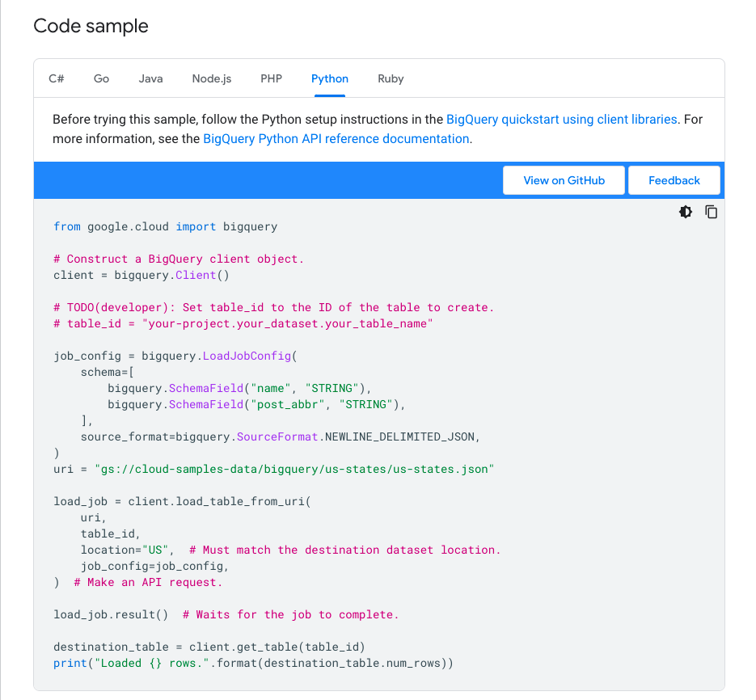Click the print "Loaded {} rows." line
This screenshot has height=700, width=756.
[253, 663]
